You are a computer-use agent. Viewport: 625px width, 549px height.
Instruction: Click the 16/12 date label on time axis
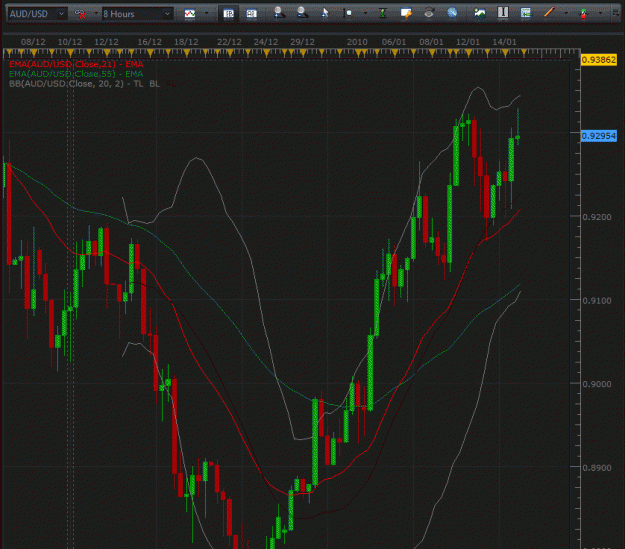(149, 42)
